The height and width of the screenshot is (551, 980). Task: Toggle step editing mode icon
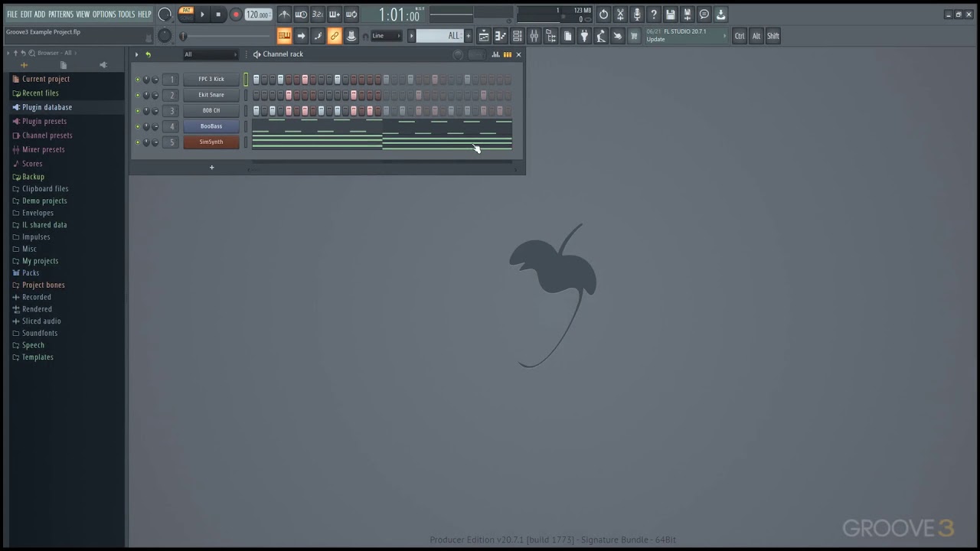(318, 36)
